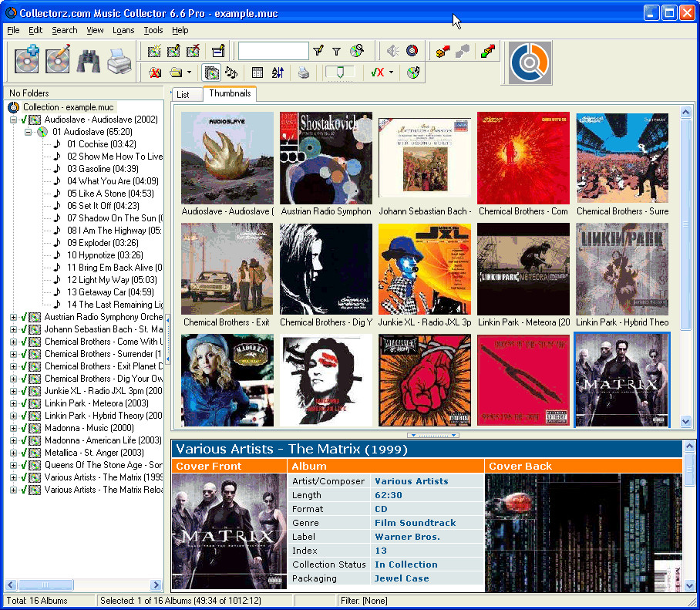Select the Metallica St. Anger cover thumbnail
The height and width of the screenshot is (610, 700).
click(x=425, y=380)
